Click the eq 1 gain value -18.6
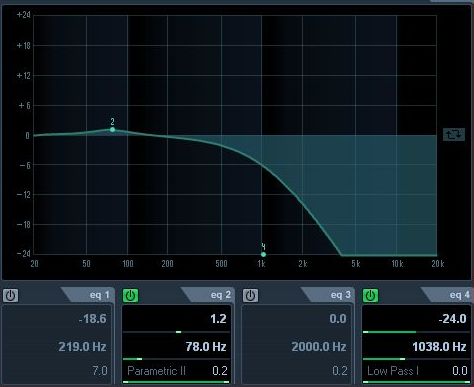This screenshot has height=387, width=474. point(93,319)
